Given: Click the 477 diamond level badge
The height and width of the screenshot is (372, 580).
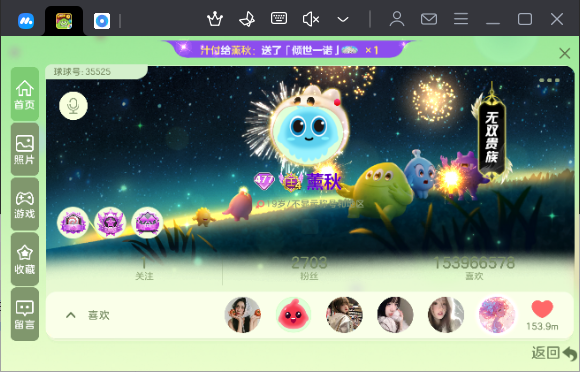Looking at the screenshot, I should point(264,181).
